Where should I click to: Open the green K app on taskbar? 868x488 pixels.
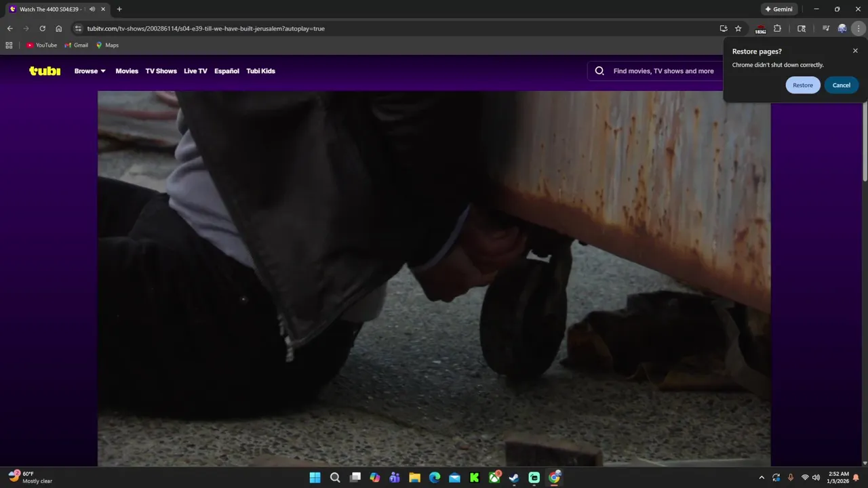pyautogui.click(x=475, y=478)
